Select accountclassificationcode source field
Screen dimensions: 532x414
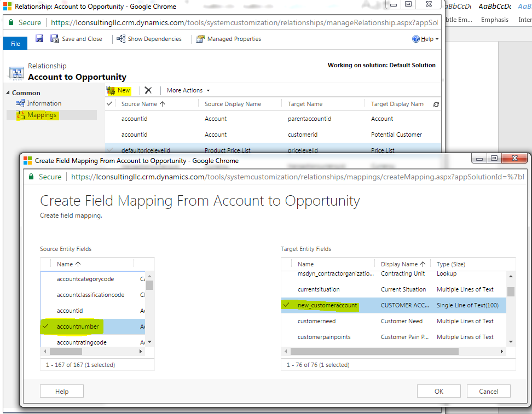pos(93,295)
